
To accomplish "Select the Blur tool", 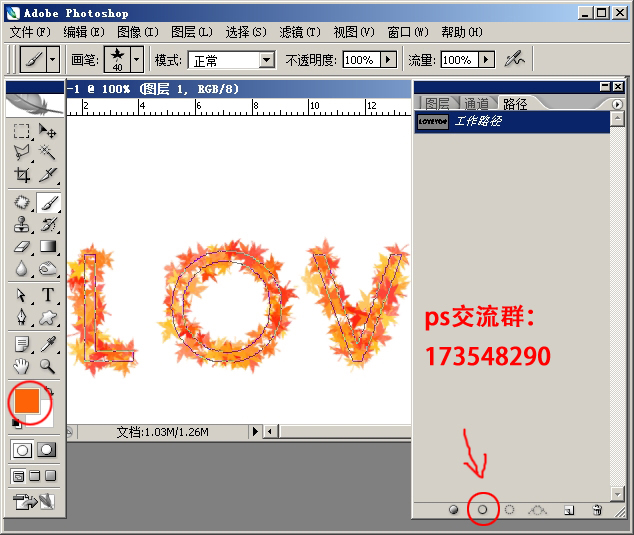I will pos(21,268).
